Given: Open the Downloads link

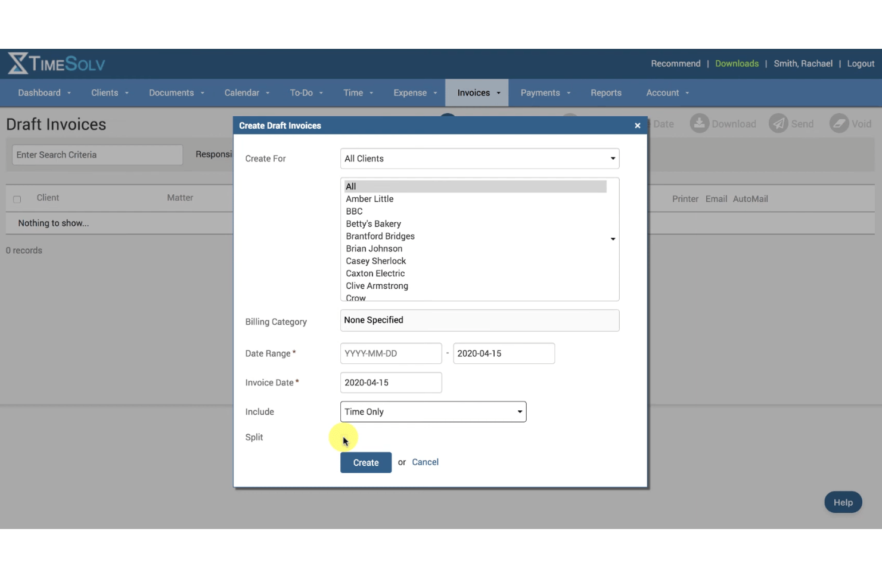Looking at the screenshot, I should [737, 64].
